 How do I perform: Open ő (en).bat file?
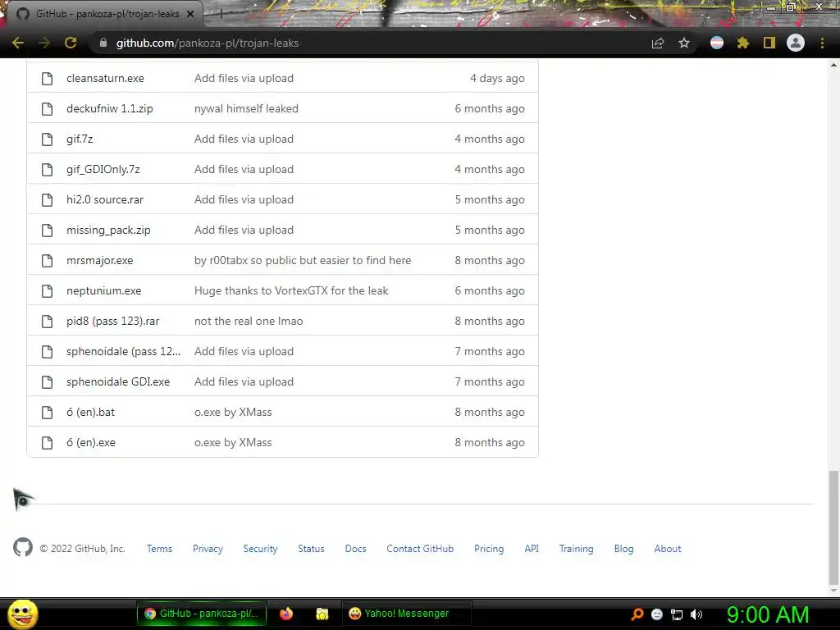coord(90,413)
